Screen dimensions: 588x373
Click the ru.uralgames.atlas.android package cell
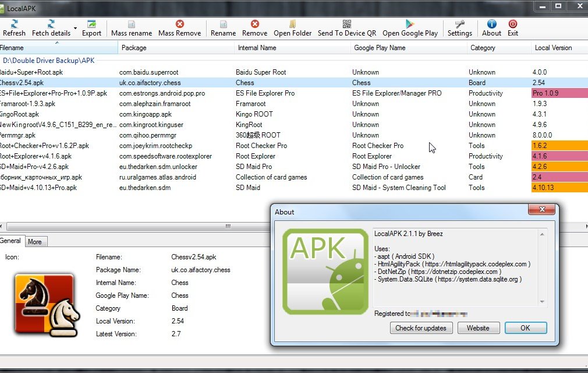coord(158,177)
